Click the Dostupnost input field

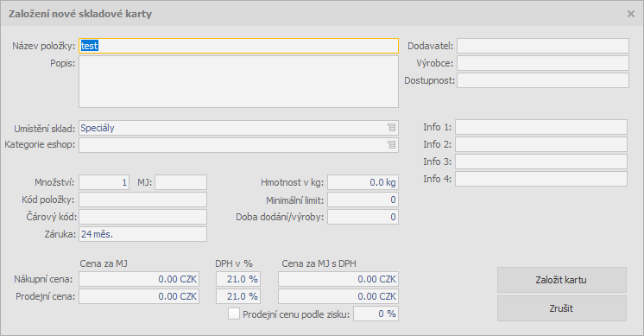click(x=543, y=80)
